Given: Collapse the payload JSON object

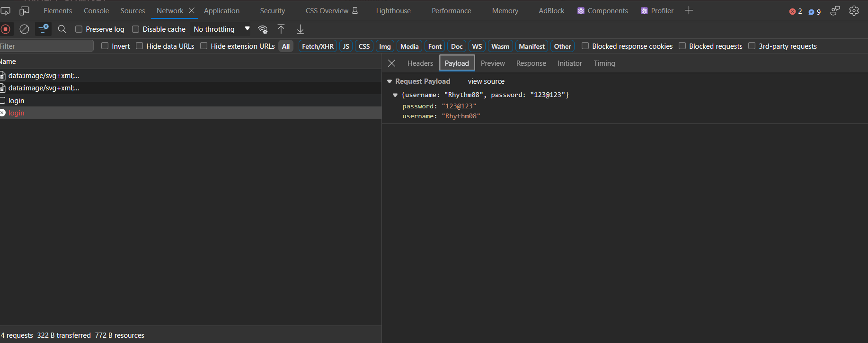Looking at the screenshot, I should click(x=395, y=95).
